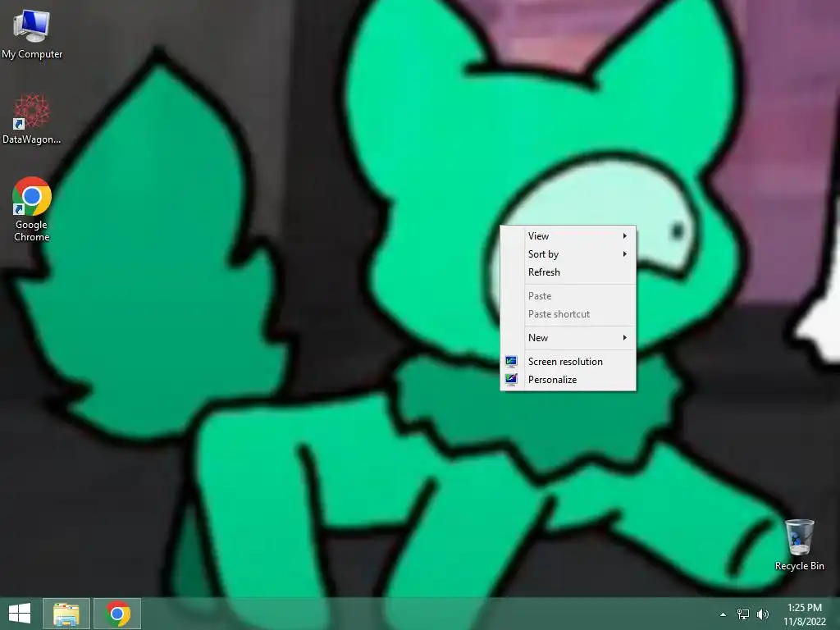
Task: Select the Google Chrome desktop shortcut
Action: click(32, 209)
